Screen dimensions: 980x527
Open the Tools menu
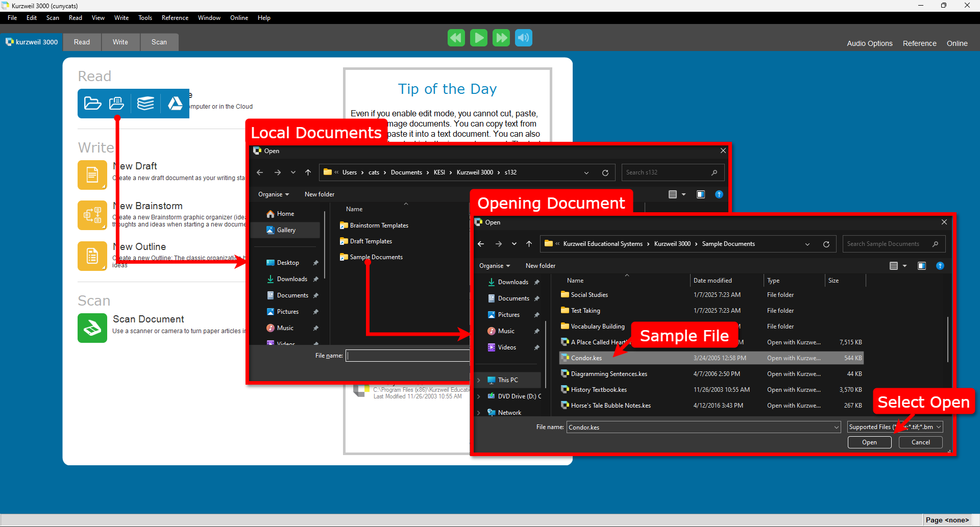(145, 18)
